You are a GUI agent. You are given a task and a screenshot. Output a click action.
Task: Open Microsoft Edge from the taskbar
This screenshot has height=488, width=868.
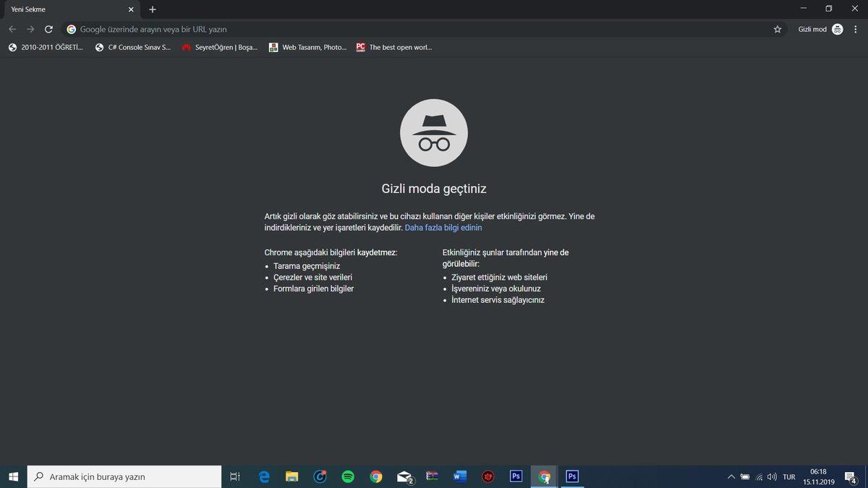[264, 476]
